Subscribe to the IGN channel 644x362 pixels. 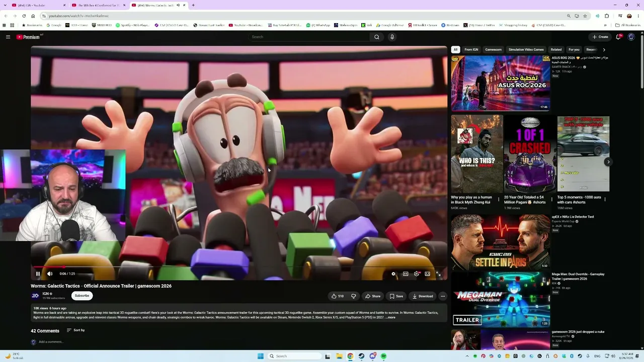click(x=82, y=296)
